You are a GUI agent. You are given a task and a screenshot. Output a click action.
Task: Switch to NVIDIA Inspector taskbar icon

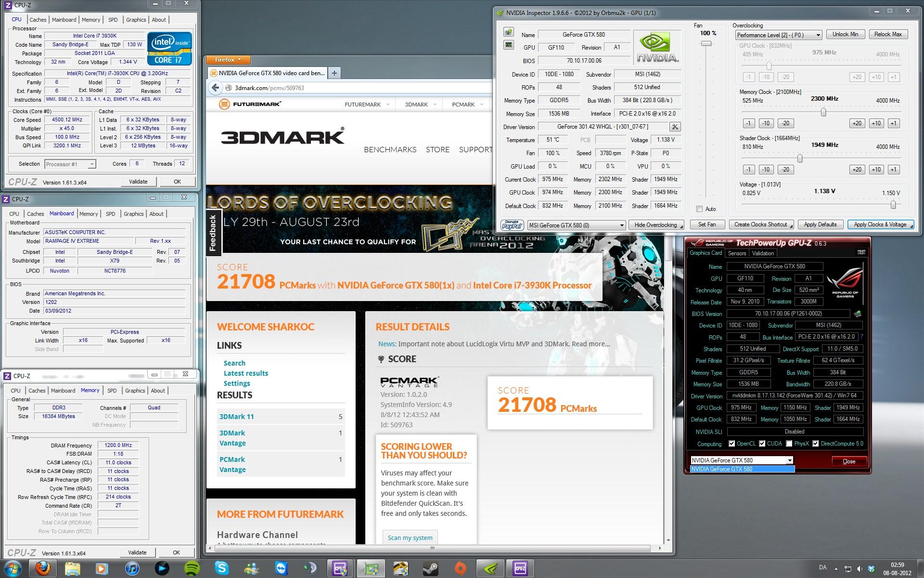pyautogui.click(x=490, y=569)
